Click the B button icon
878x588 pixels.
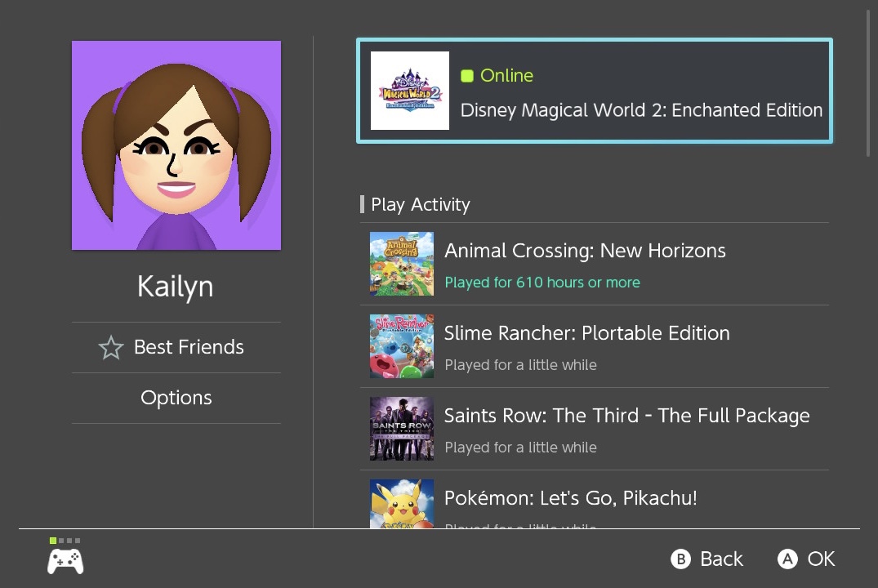tap(681, 559)
